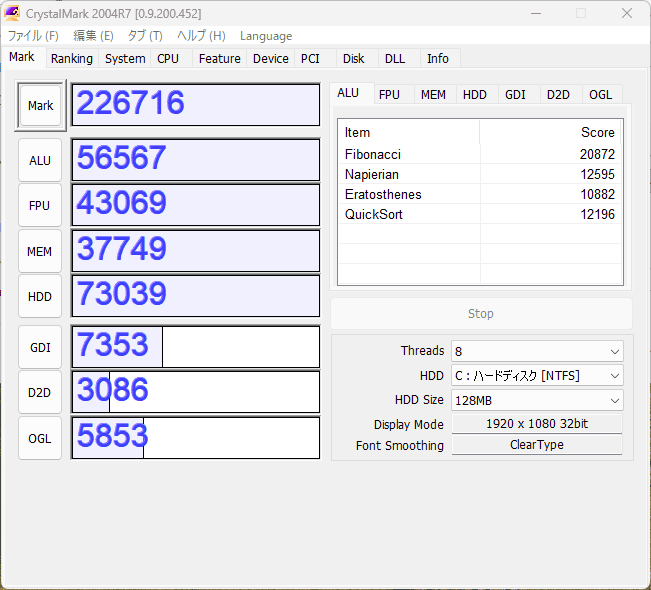Open the Language menu
This screenshot has height=590, width=651.
[x=266, y=36]
